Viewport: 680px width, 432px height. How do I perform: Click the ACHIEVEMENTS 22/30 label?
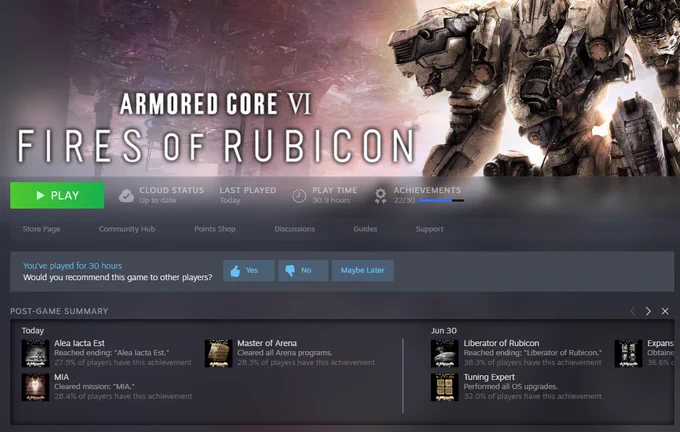tap(427, 195)
